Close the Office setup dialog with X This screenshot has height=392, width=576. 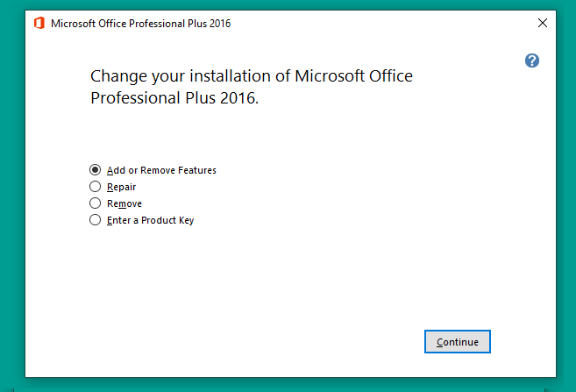coord(542,23)
